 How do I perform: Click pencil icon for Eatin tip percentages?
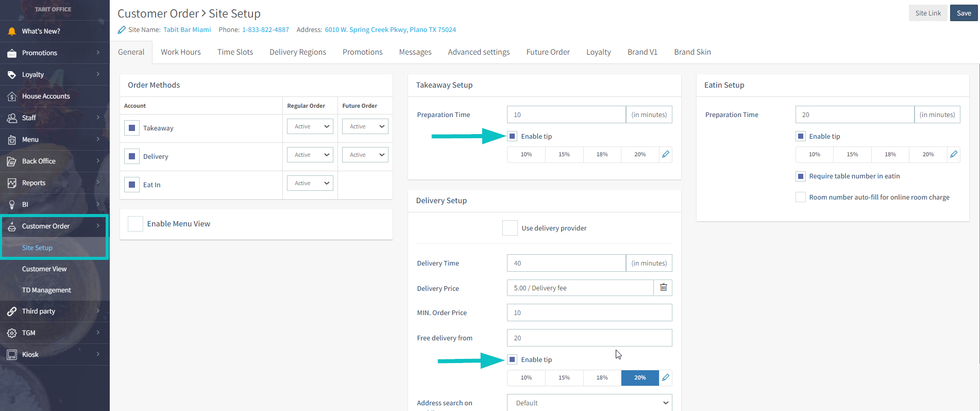[954, 154]
